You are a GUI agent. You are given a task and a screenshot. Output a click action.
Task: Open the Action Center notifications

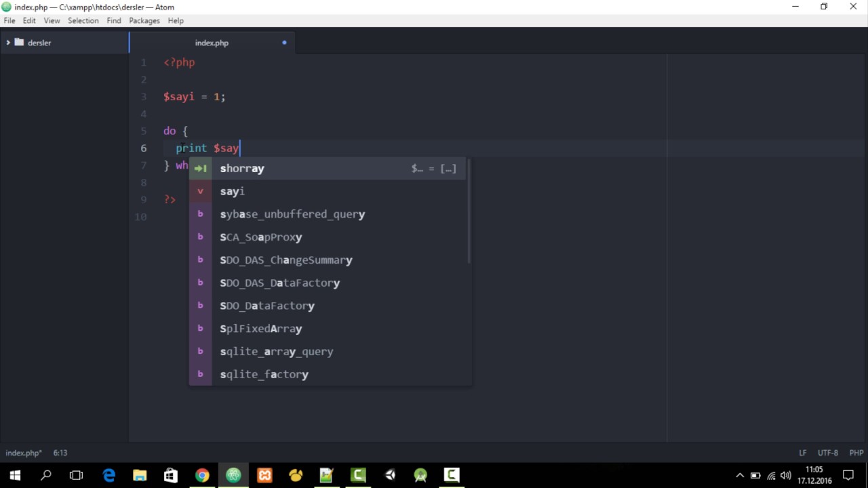point(848,475)
